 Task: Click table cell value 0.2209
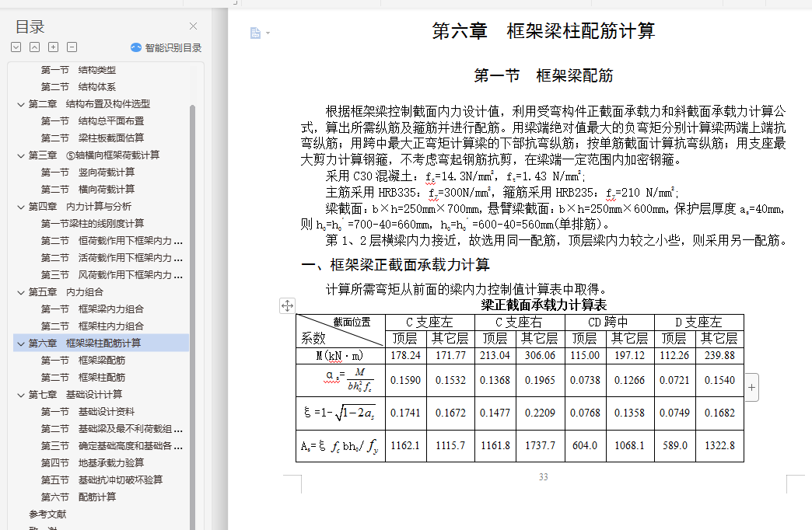pos(540,413)
